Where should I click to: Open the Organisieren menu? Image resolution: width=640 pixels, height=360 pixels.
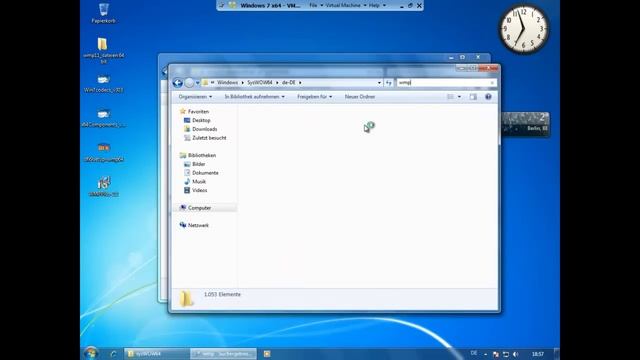[195, 97]
